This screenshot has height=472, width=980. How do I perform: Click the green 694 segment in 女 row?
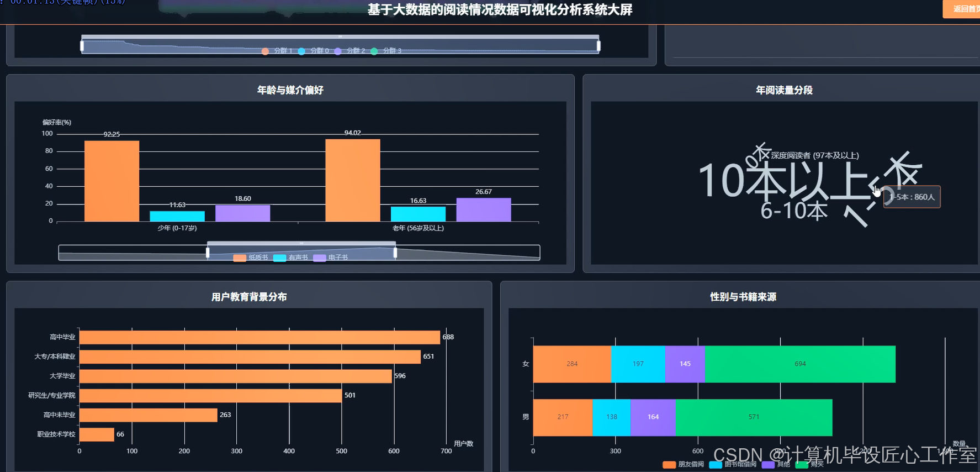(x=800, y=364)
